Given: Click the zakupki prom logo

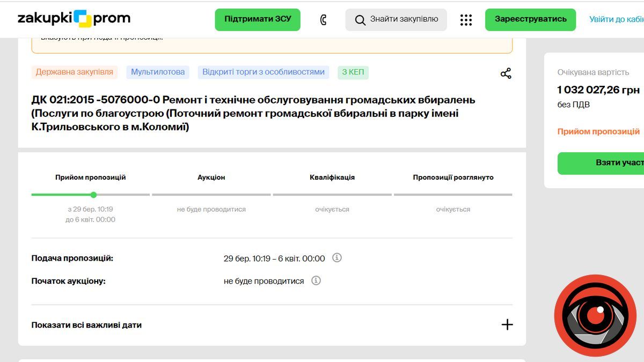Looking at the screenshot, I should (x=71, y=18).
